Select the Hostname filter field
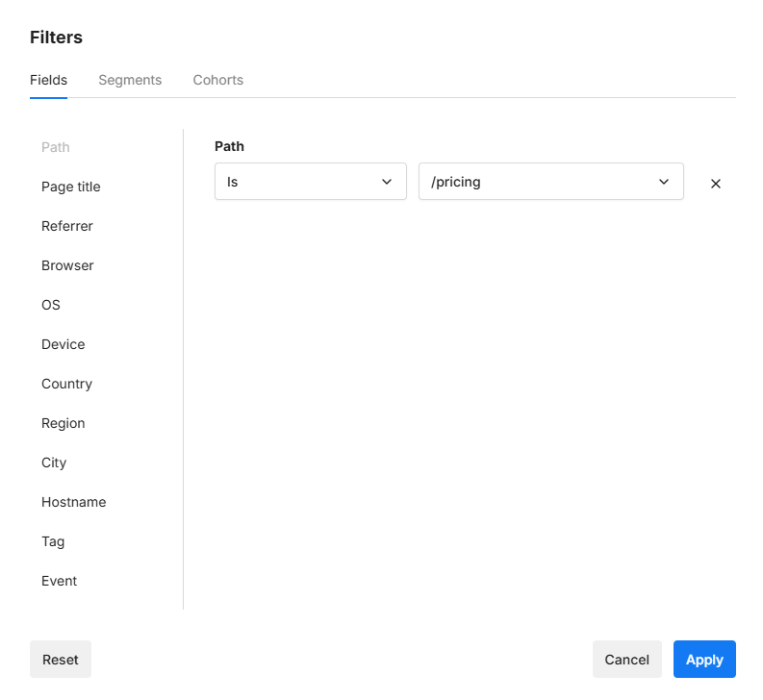 (74, 502)
